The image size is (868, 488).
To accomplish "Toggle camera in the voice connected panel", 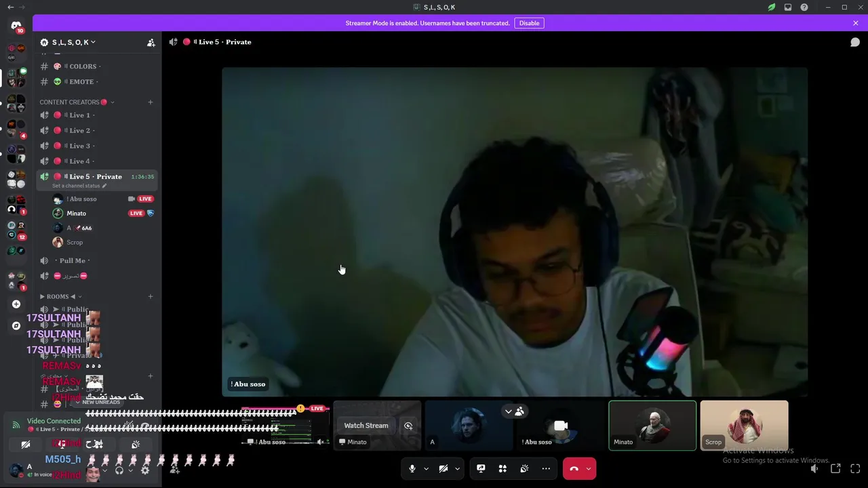I will click(26, 445).
